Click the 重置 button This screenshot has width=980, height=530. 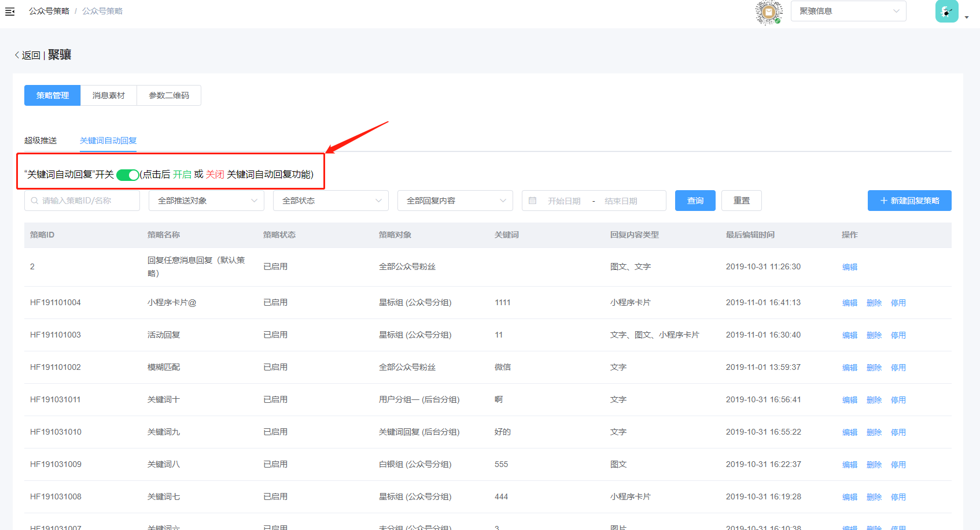point(741,201)
